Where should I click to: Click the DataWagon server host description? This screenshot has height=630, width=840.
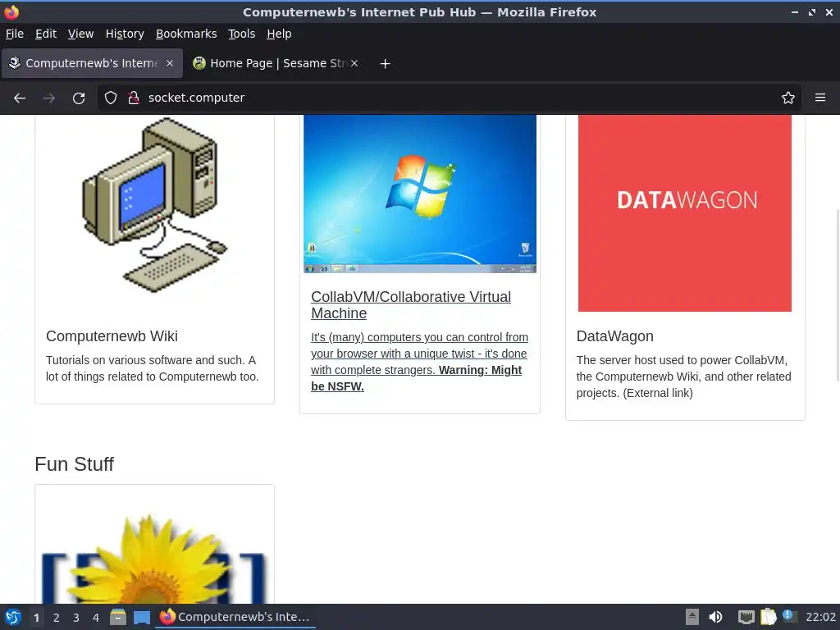pos(683,377)
